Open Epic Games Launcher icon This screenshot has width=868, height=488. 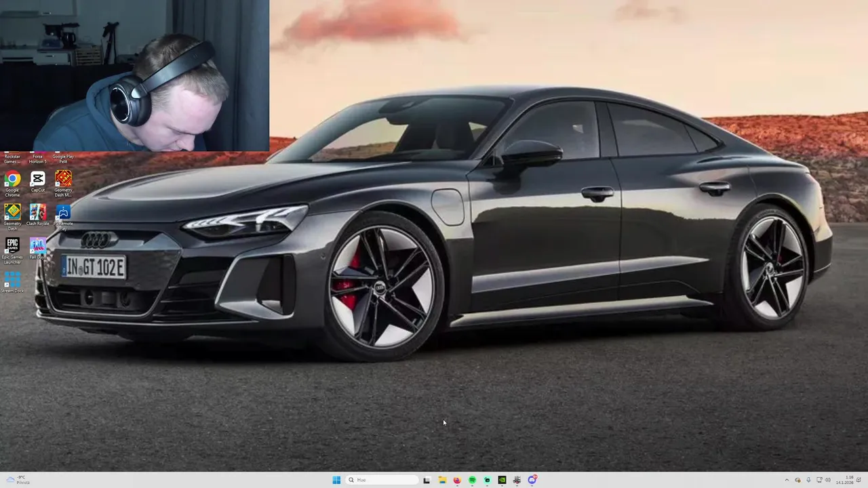click(12, 250)
